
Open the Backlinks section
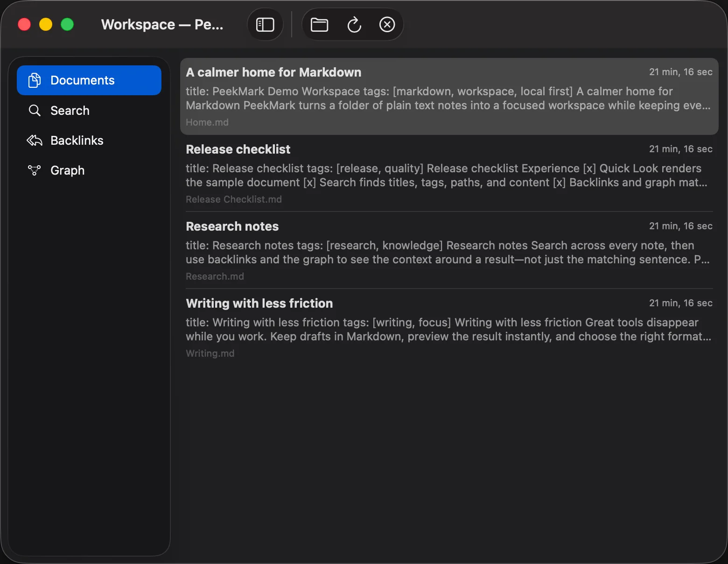(89, 141)
